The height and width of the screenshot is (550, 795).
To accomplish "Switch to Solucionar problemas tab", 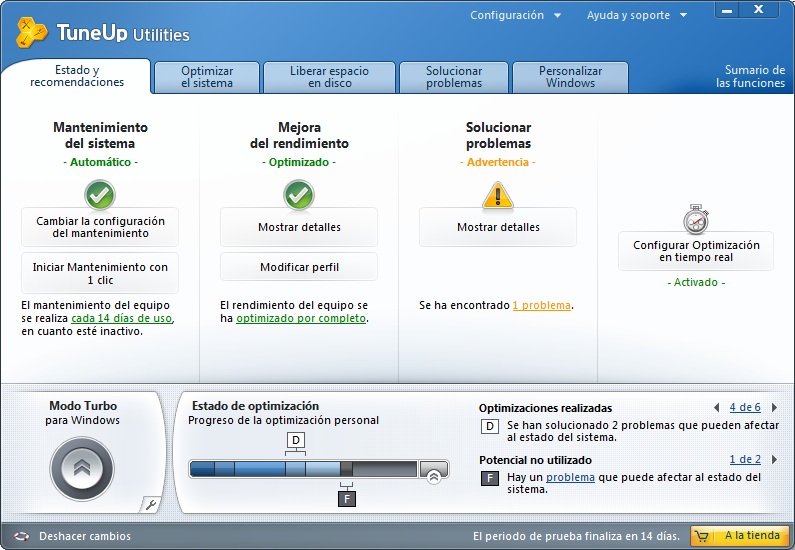I will point(454,77).
